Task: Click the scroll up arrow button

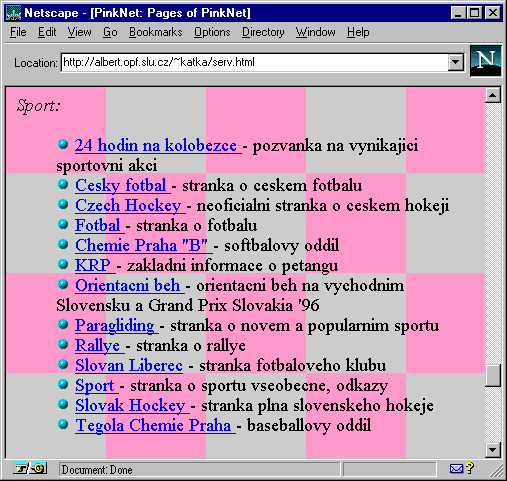Action: point(492,96)
